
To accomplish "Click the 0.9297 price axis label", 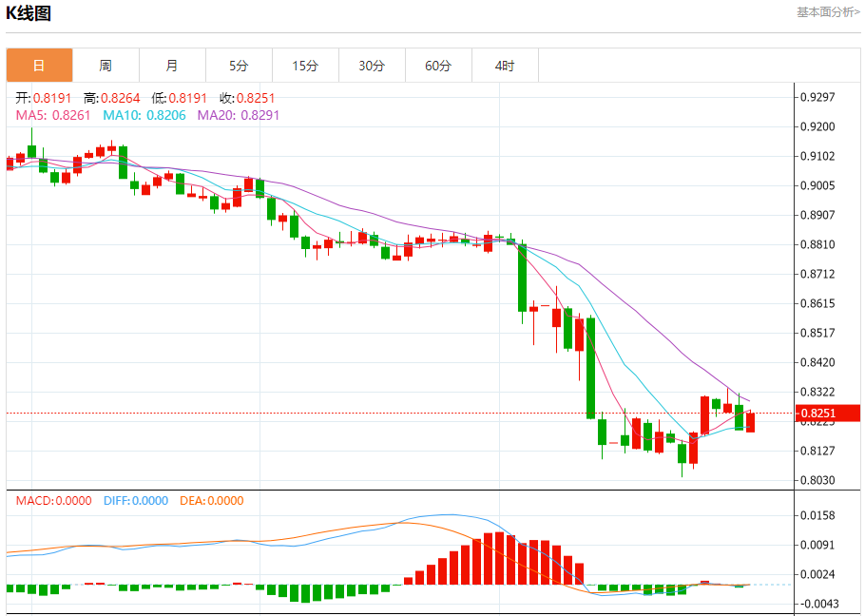I will click(x=818, y=97).
